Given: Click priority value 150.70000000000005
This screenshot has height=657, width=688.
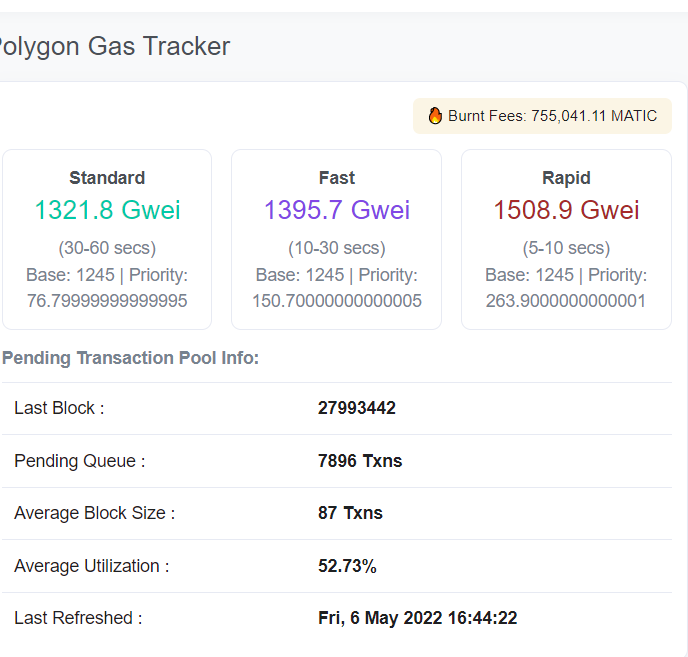Looking at the screenshot, I should click(337, 301).
